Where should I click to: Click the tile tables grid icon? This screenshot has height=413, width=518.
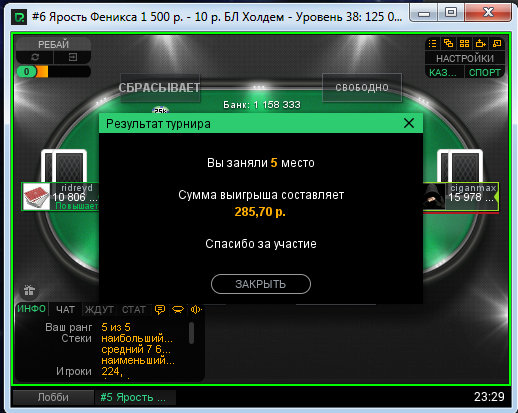[x=464, y=44]
